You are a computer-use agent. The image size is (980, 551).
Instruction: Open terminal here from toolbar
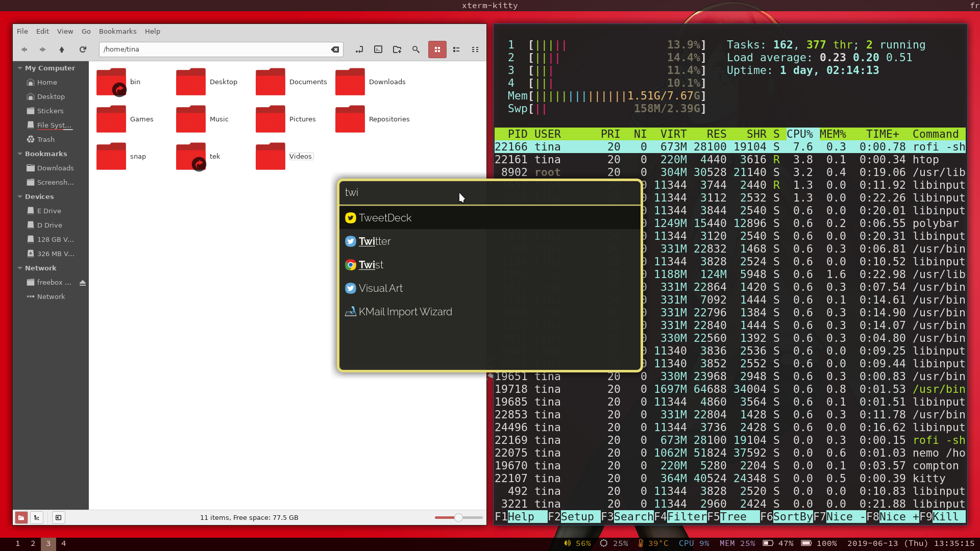(378, 49)
